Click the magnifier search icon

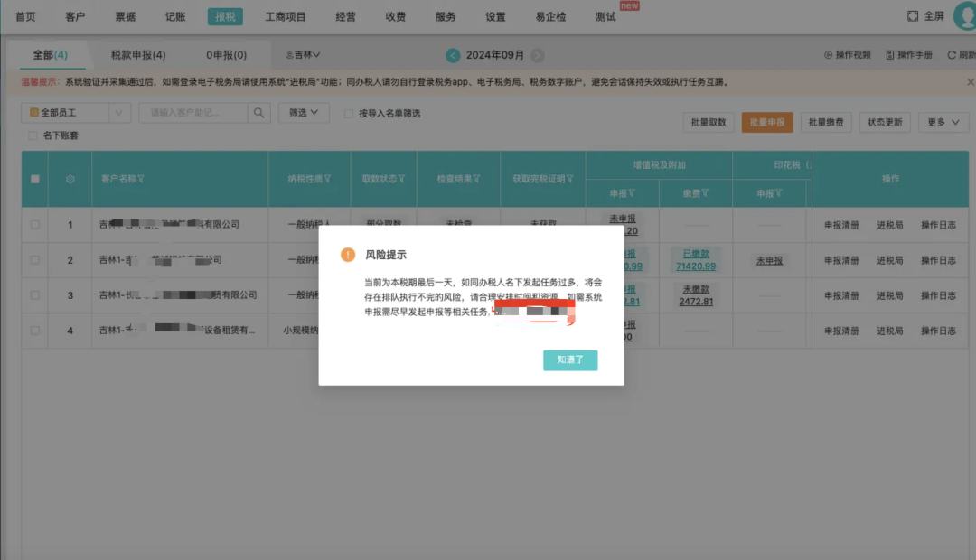pyautogui.click(x=259, y=113)
